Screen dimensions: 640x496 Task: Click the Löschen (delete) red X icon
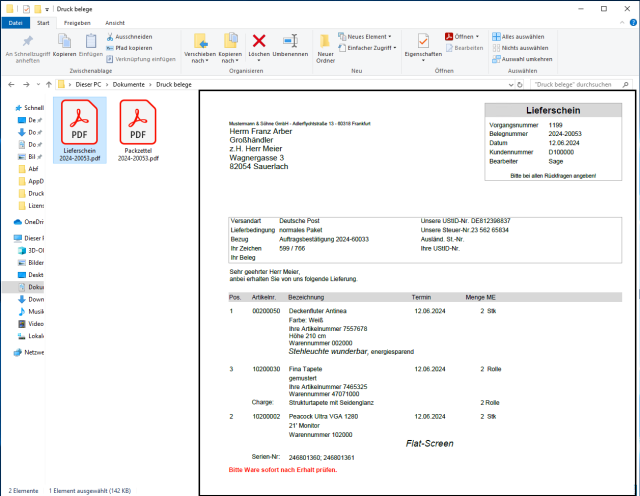259,41
